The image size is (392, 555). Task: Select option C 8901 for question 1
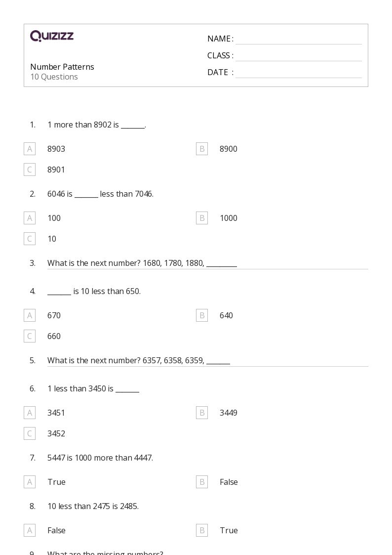[30, 170]
